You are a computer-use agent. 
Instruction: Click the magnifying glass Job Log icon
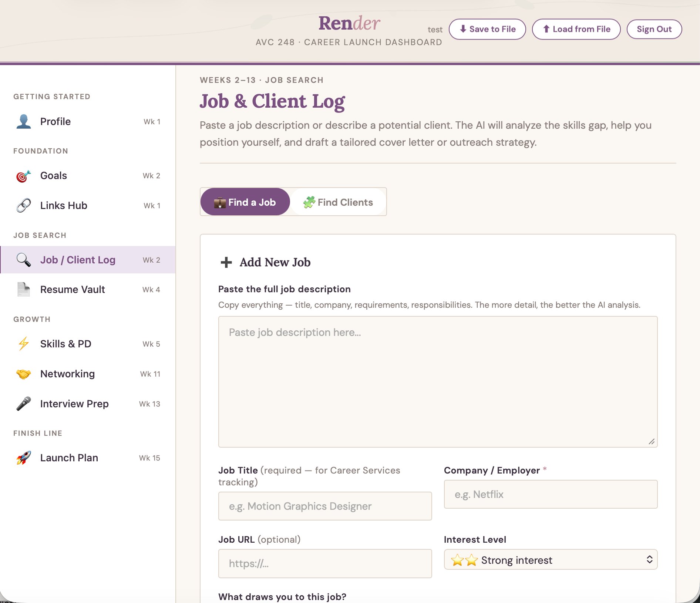click(24, 260)
